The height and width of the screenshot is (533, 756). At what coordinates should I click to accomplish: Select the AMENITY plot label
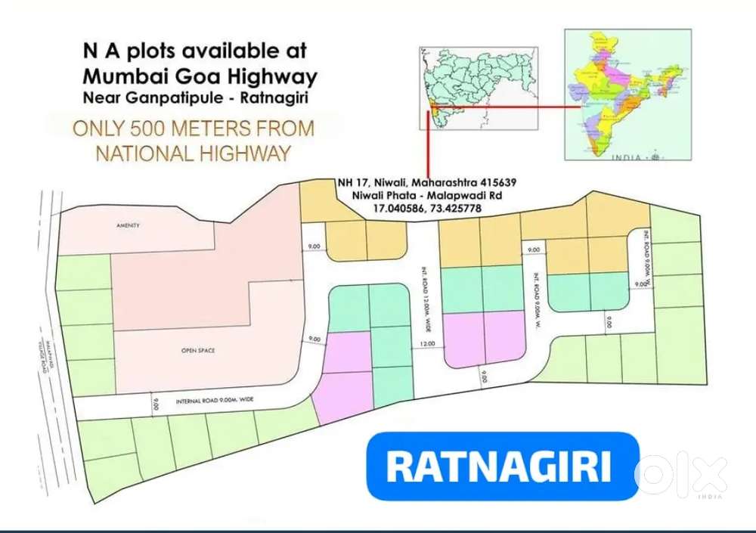[x=129, y=225]
